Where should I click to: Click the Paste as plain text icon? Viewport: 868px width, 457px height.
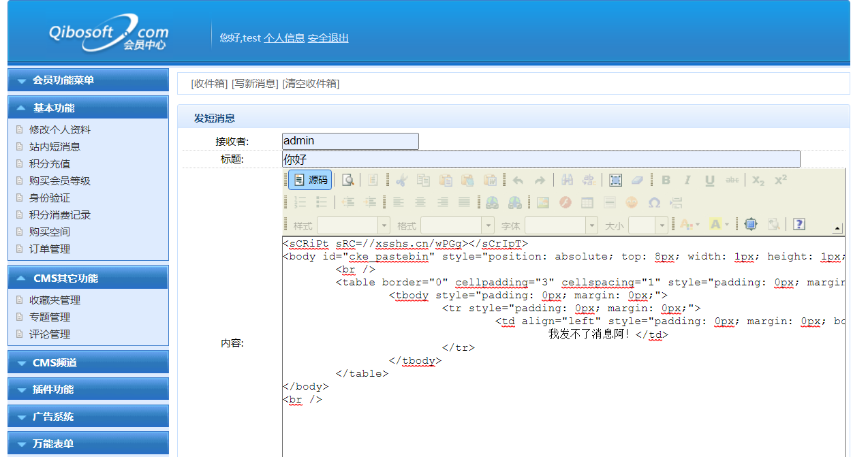[x=467, y=180]
